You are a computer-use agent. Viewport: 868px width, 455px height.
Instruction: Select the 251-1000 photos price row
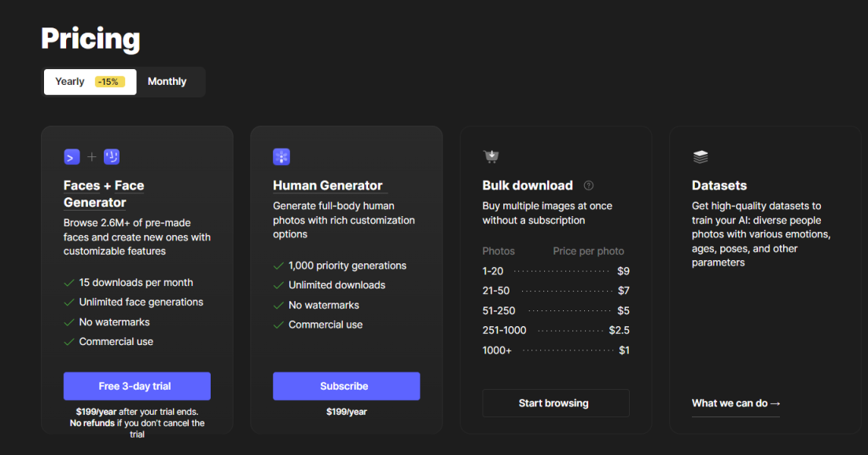[555, 330]
